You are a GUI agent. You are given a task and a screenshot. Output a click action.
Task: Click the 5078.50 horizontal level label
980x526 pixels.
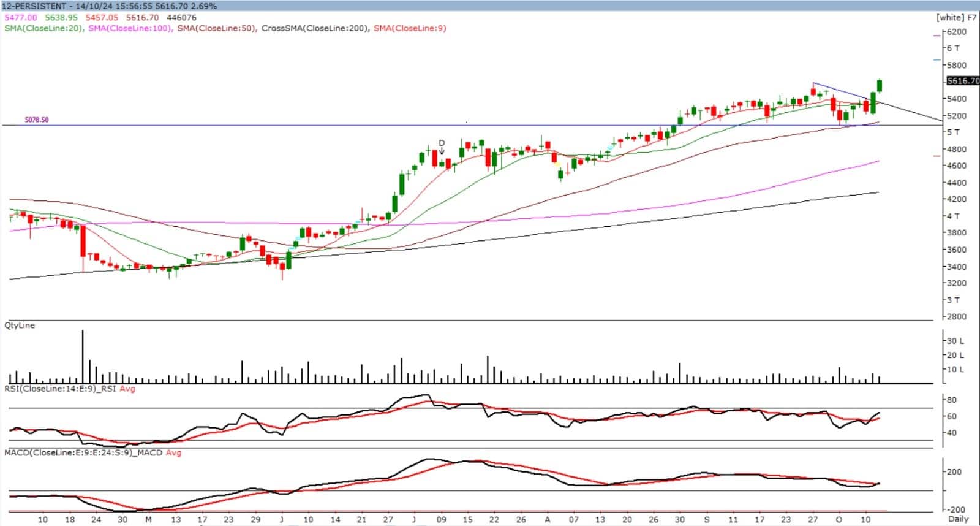[37, 120]
